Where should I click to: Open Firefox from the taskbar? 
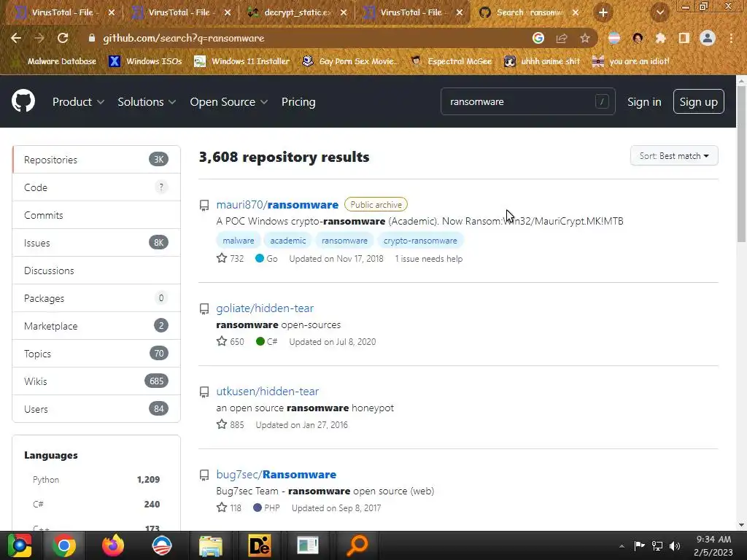113,545
